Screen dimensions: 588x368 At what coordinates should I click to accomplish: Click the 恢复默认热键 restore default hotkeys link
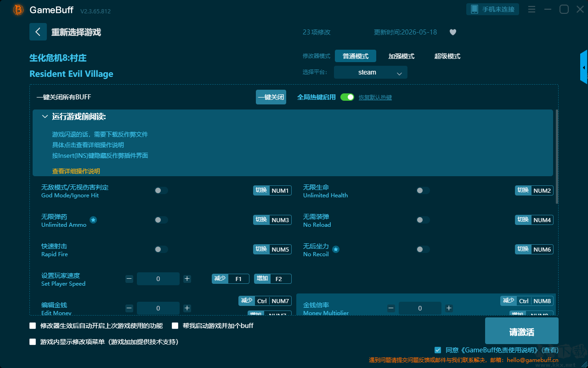click(375, 98)
